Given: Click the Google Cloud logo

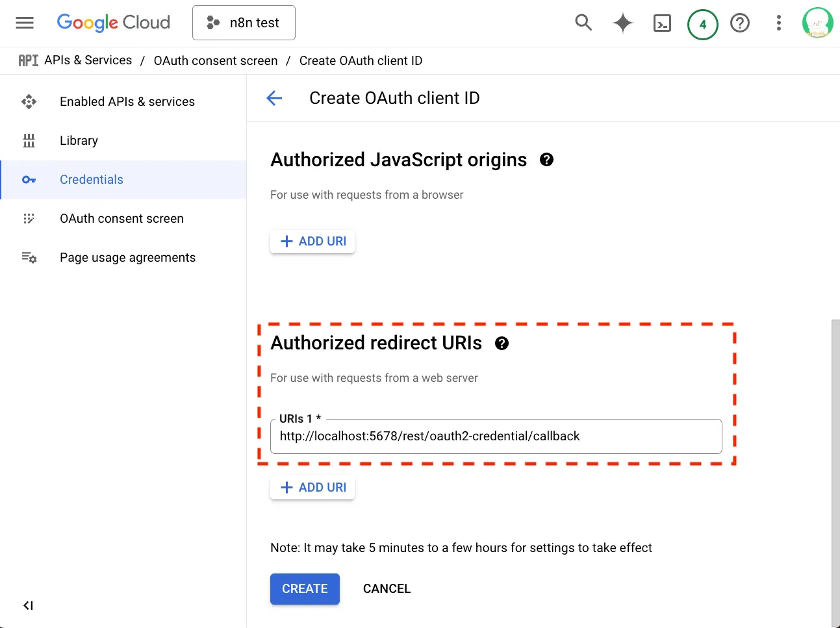Looking at the screenshot, I should pos(114,23).
